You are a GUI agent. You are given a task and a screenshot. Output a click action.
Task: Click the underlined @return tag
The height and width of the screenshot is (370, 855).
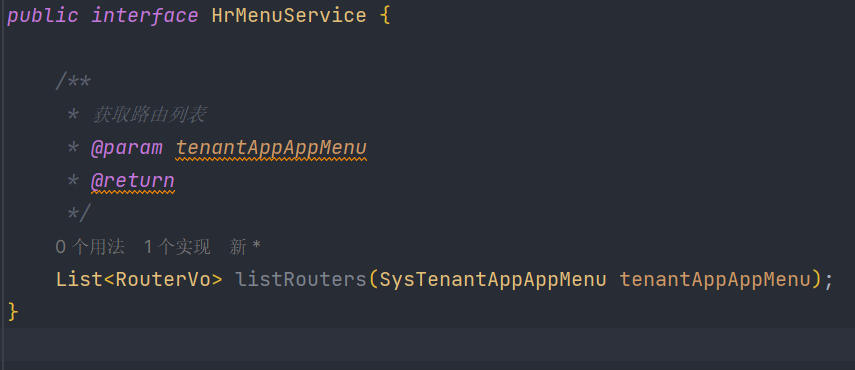[133, 181]
